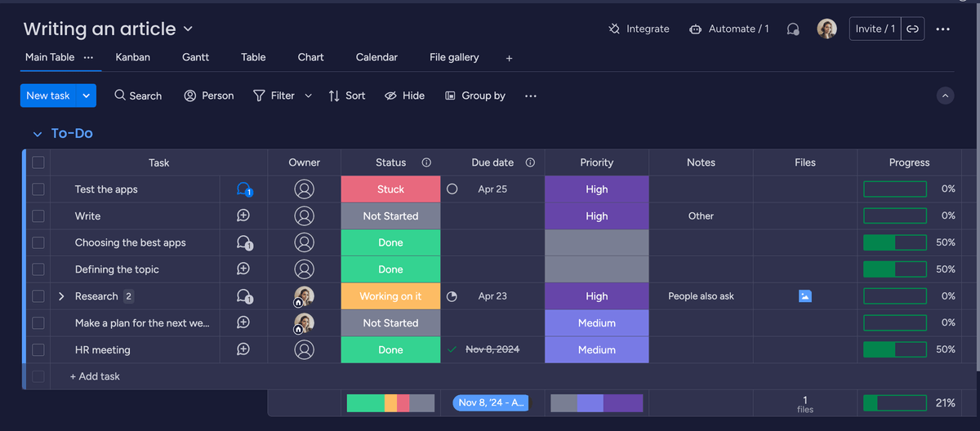Click the Invite / 1 button
This screenshot has height=431, width=980.
point(875,29)
